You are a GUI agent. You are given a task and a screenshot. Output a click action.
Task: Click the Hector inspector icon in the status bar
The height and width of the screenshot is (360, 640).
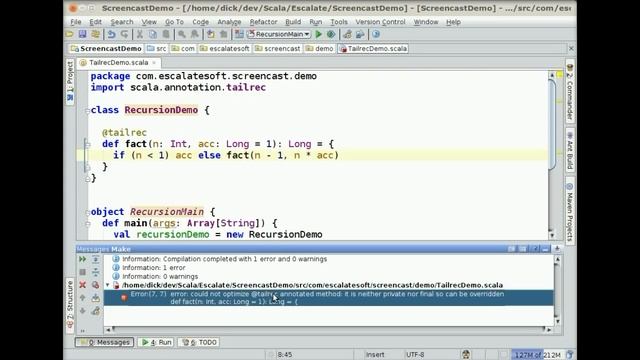click(466, 354)
